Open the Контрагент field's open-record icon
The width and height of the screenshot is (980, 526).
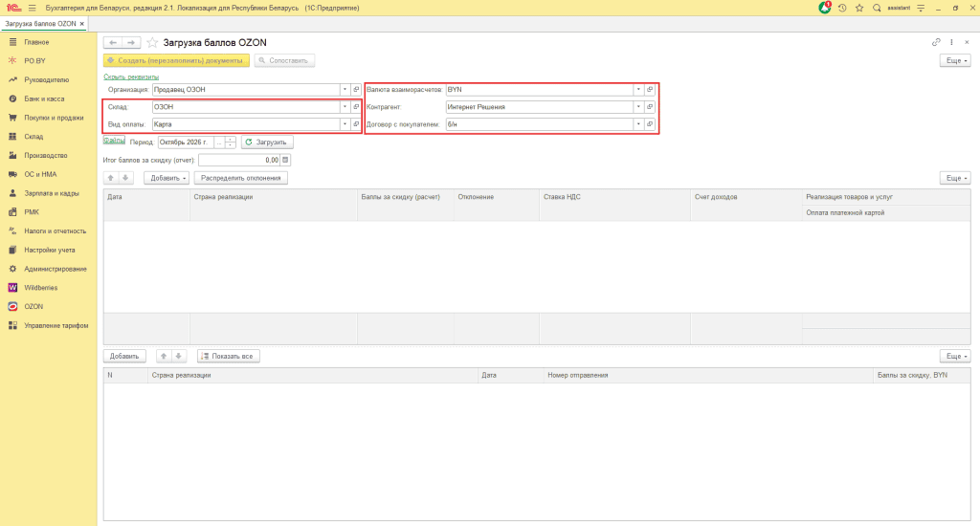coord(650,107)
